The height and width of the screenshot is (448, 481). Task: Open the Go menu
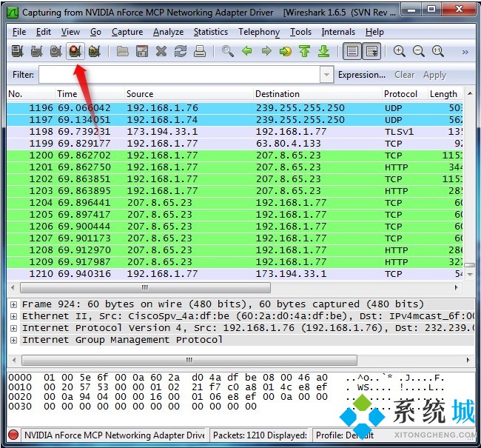(x=95, y=32)
